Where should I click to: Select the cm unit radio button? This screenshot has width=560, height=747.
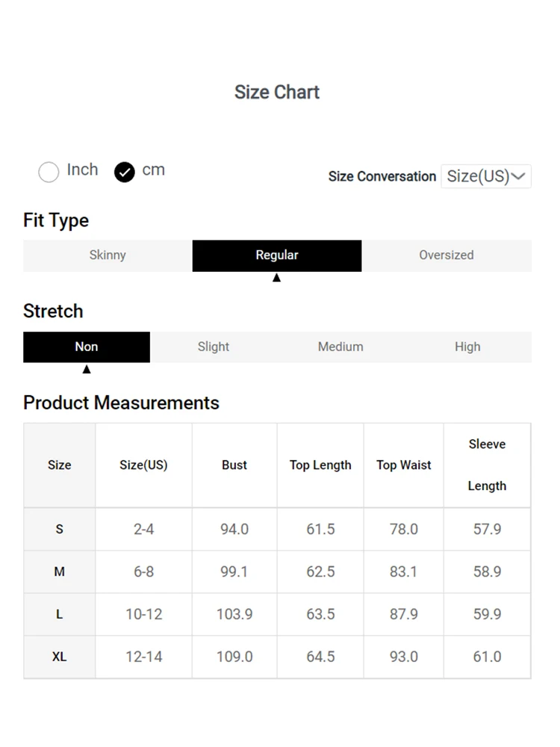click(x=125, y=173)
